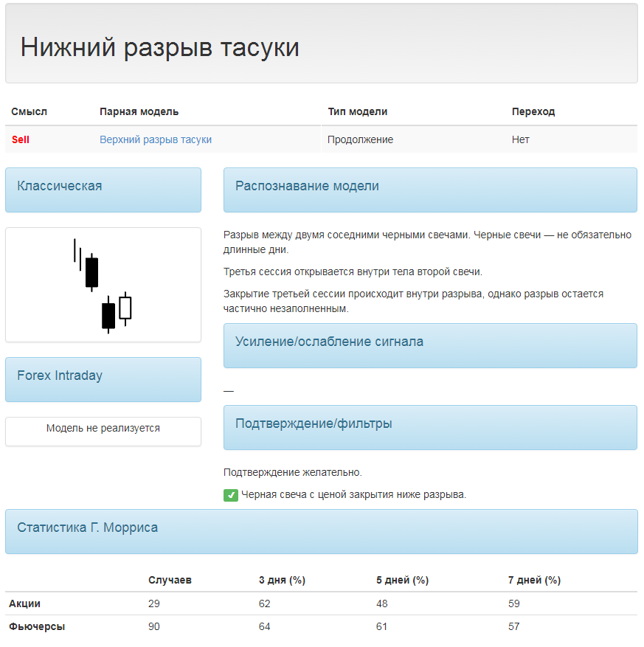Click the Forex Intraday panel header

click(103, 380)
